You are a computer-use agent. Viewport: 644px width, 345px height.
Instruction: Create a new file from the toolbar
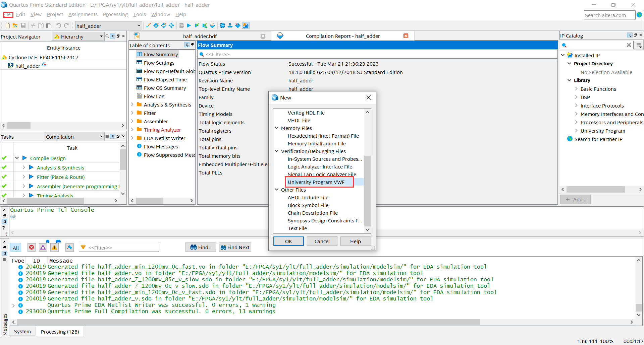(x=7, y=25)
